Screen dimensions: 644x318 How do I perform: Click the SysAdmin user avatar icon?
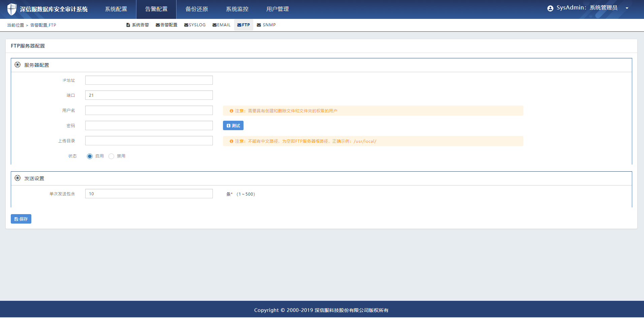point(550,8)
